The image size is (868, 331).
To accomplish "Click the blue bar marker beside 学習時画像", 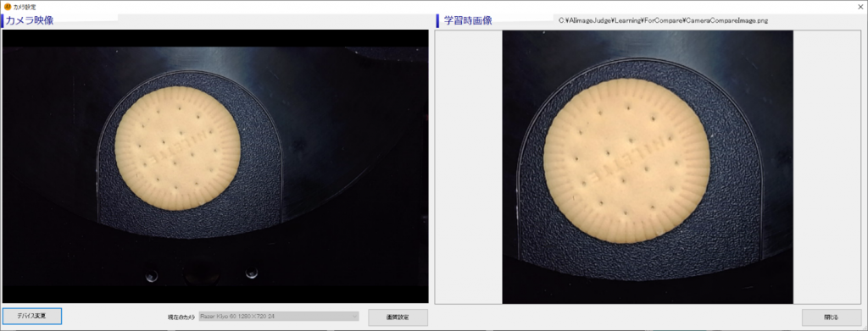I will (x=438, y=21).
